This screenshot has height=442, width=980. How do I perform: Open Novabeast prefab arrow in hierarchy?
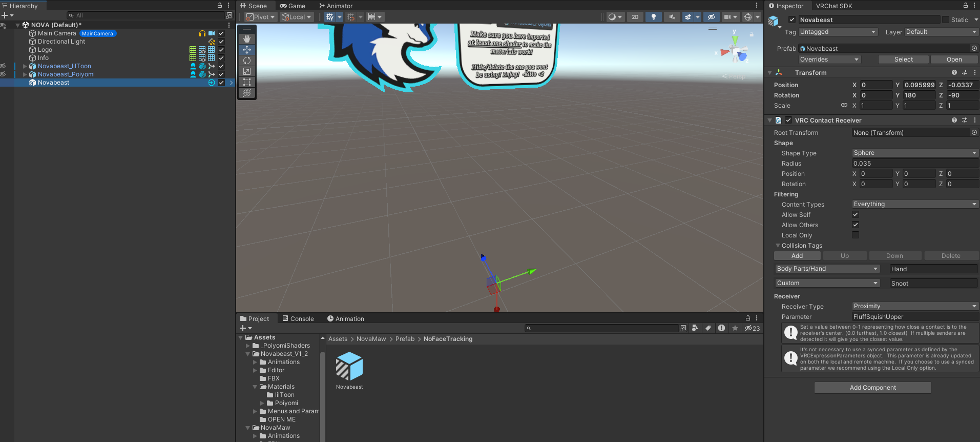[232, 83]
